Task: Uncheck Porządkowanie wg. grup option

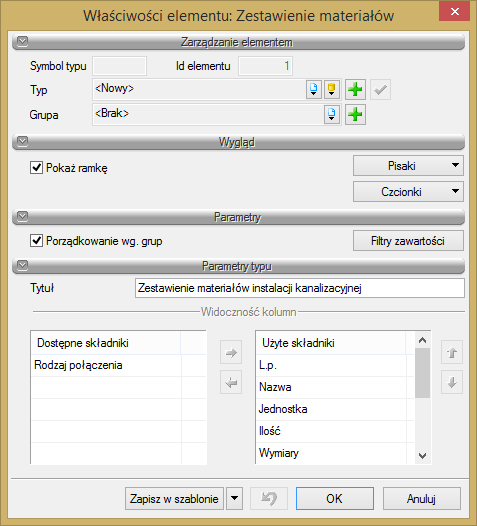Action: pos(36,241)
